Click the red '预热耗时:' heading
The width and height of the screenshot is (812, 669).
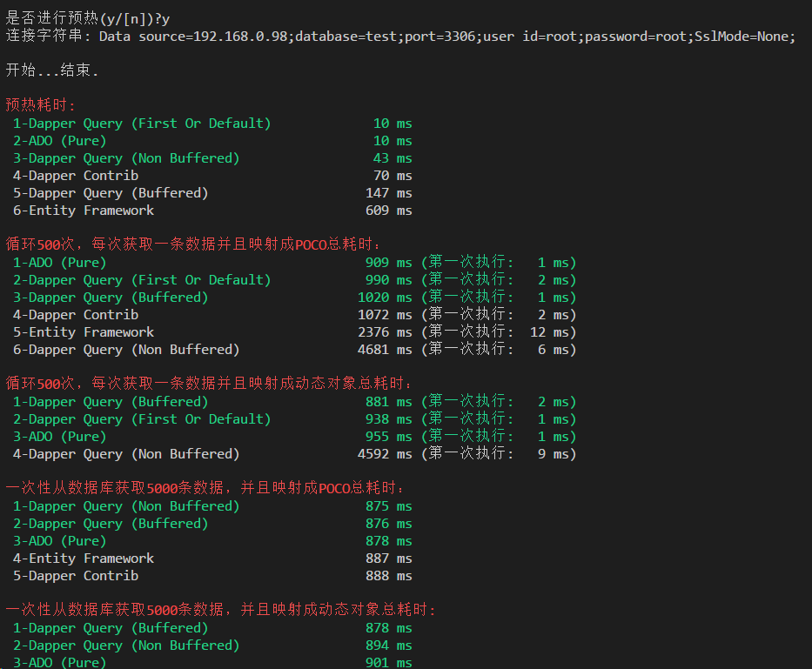(40, 105)
